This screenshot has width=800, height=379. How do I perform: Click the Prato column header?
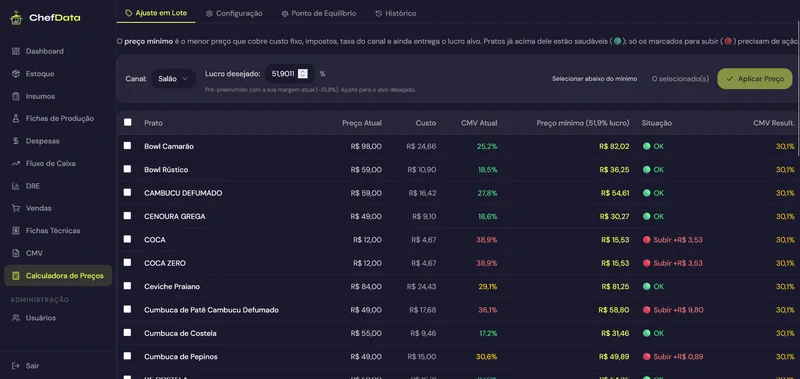pos(153,123)
